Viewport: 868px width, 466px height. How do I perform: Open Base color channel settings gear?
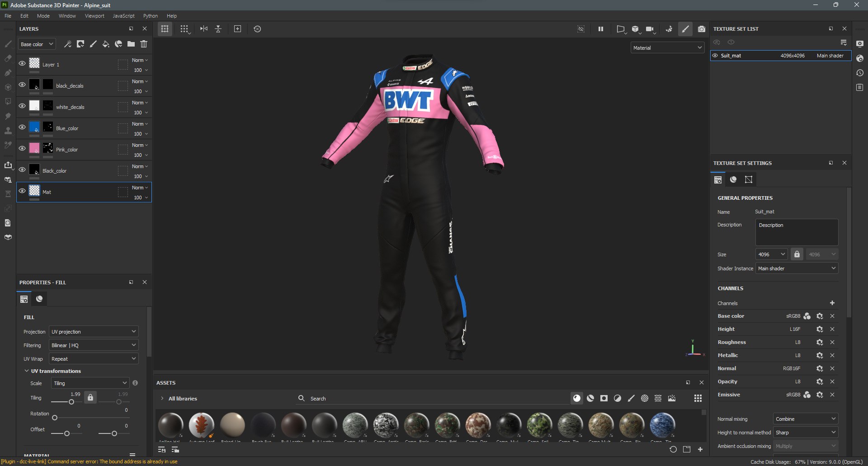tap(820, 316)
